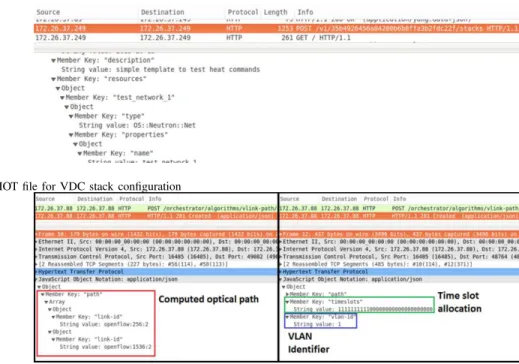Expand Transmission Control Protocol, Dst Port 49082

37,257
